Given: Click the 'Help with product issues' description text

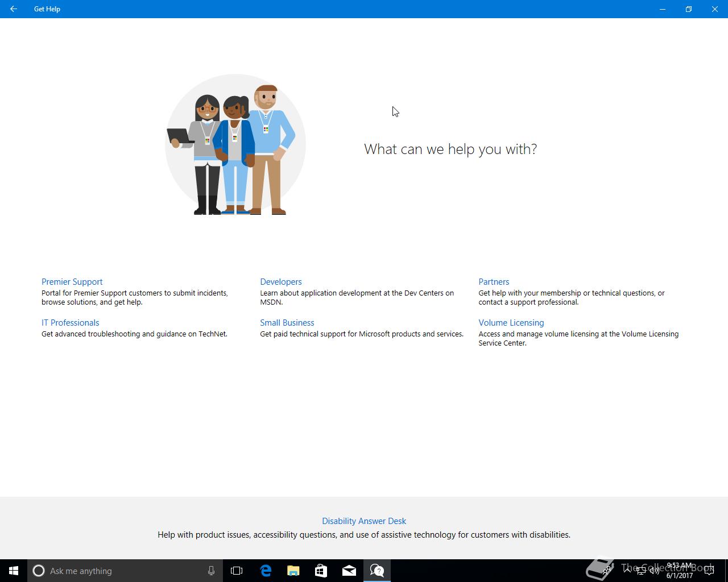Looking at the screenshot, I should coord(364,535).
